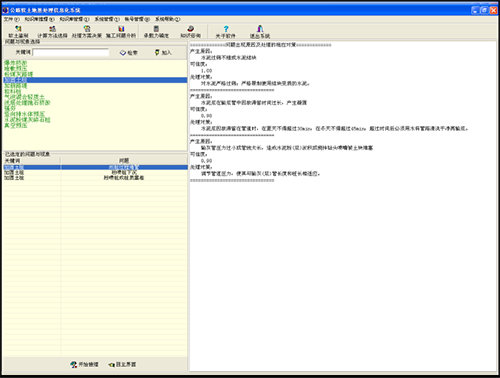Click the 问题 column header
Image resolution: width=500 pixels, height=378 pixels.
click(124, 161)
